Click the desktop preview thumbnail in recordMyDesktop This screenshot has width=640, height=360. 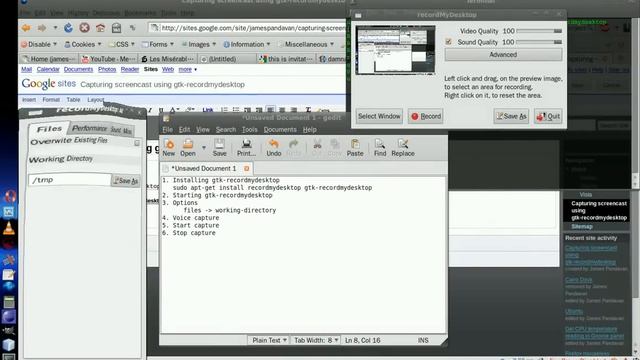click(x=396, y=50)
